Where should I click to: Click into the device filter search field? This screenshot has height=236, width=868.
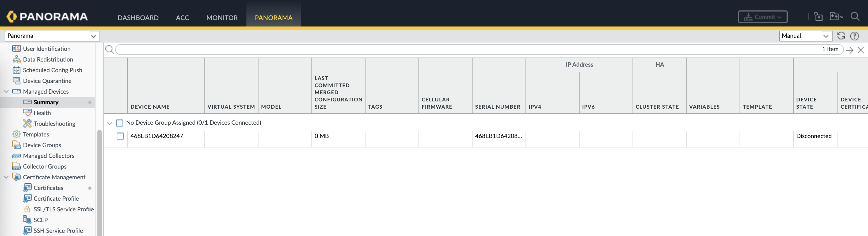[x=465, y=50]
